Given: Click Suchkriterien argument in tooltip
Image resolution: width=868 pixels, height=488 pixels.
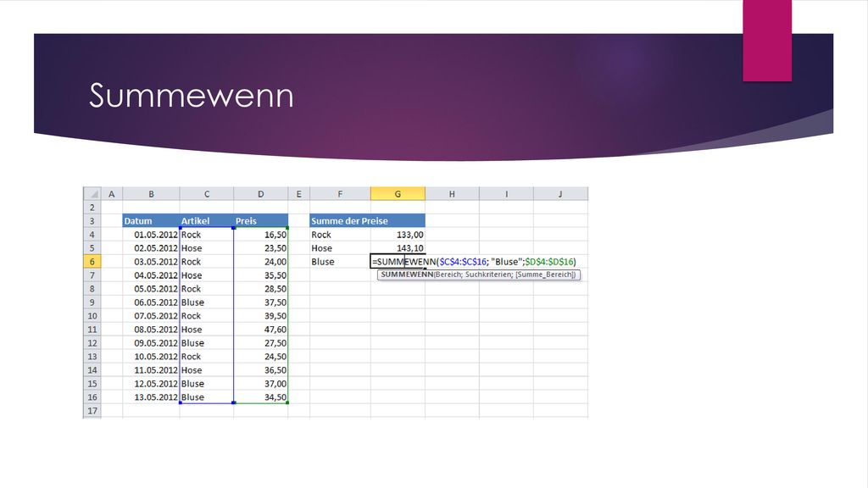Looking at the screenshot, I should coord(488,274).
